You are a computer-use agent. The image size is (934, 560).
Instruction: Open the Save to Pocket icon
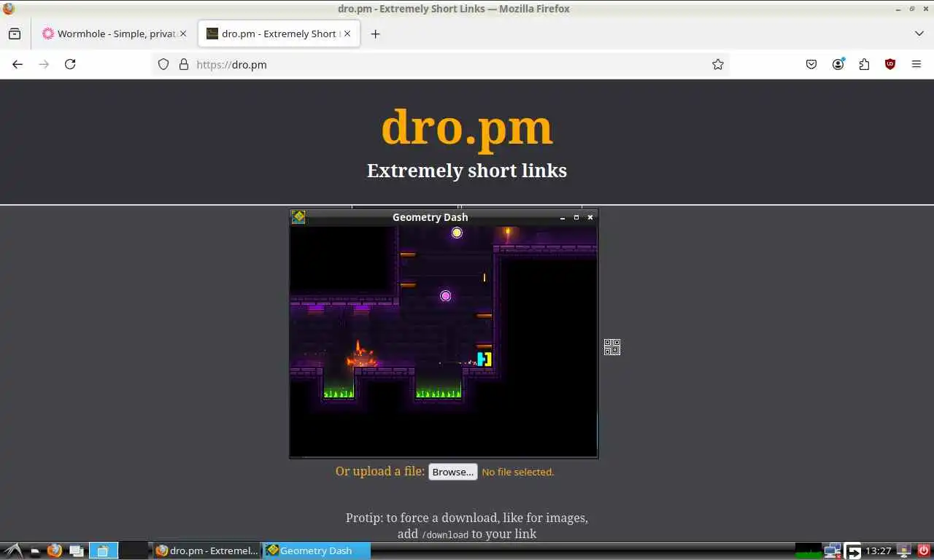coord(811,64)
